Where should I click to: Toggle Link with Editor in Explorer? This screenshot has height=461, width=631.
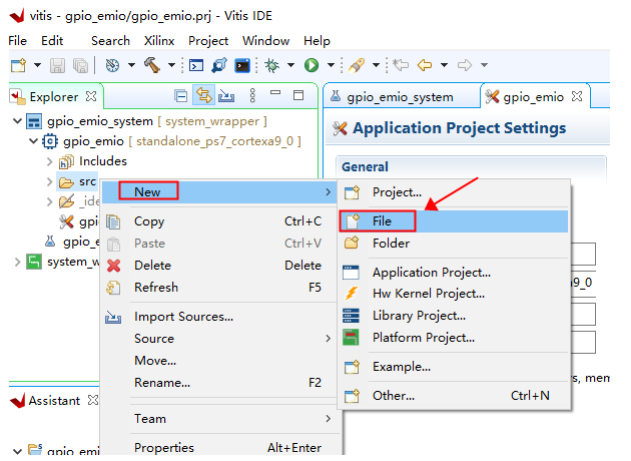204,96
